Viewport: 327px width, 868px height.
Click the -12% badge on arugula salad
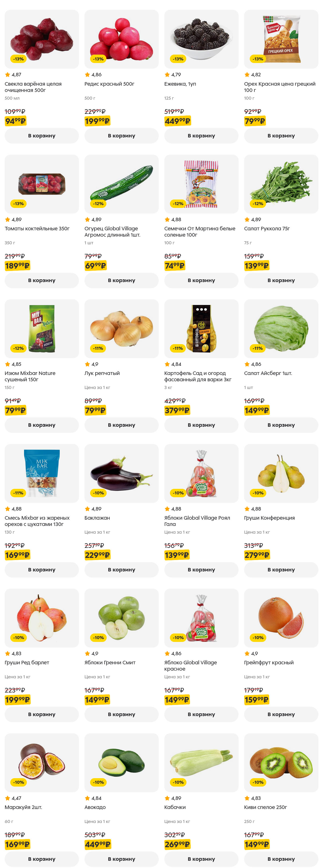[258, 203]
